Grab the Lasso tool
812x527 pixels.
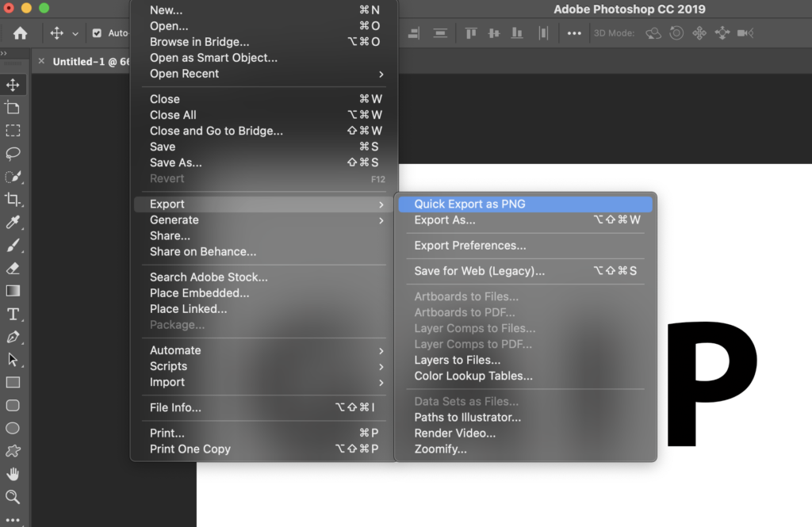[11, 154]
